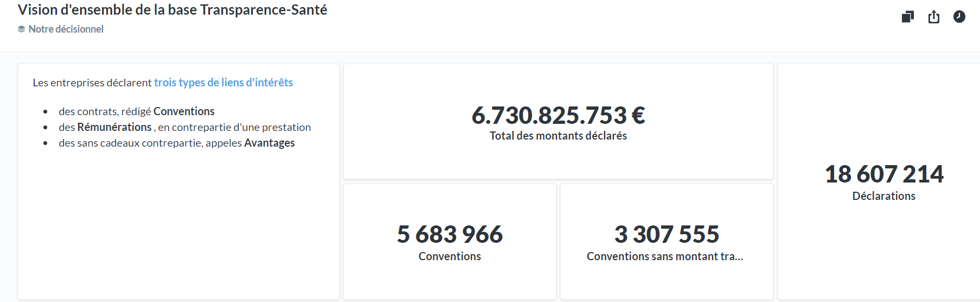
Task: Click the duplicate dashboard icon
Action: [907, 17]
